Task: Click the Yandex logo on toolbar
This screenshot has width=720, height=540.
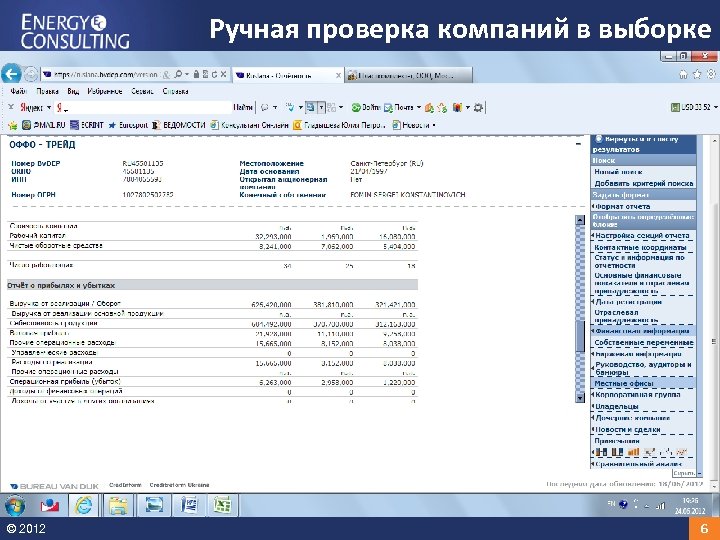Action: coord(31,107)
